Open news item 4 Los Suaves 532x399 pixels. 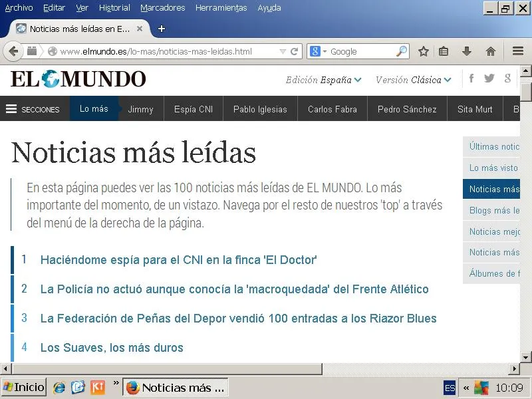112,347
